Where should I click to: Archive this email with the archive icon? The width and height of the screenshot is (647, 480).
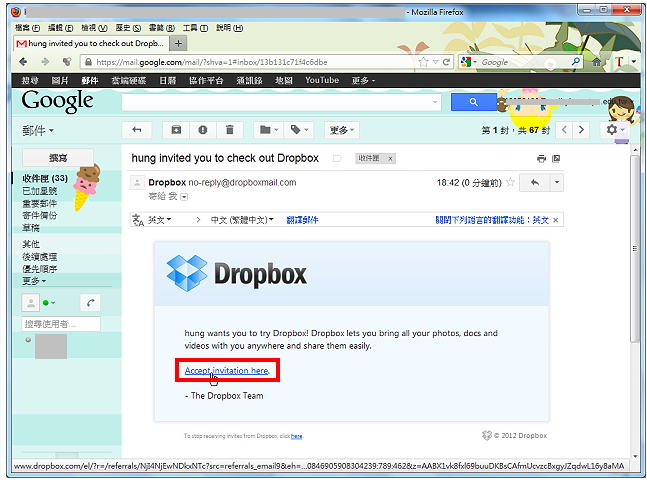point(176,130)
